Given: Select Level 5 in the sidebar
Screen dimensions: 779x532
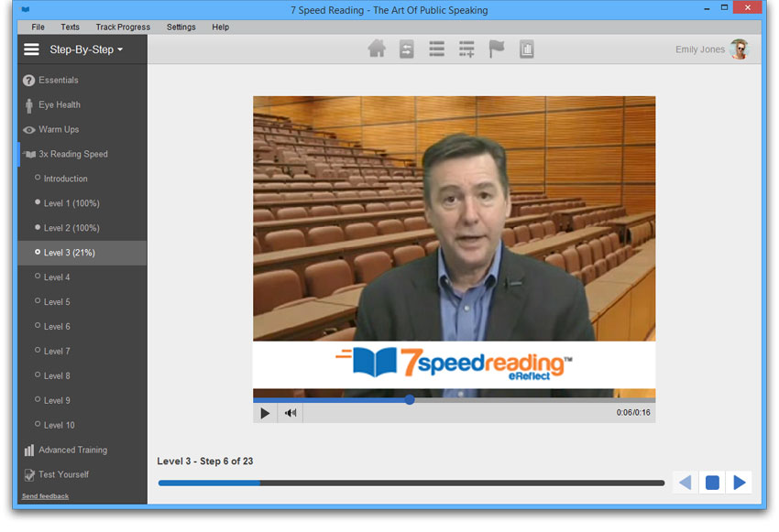Looking at the screenshot, I should click(58, 301).
